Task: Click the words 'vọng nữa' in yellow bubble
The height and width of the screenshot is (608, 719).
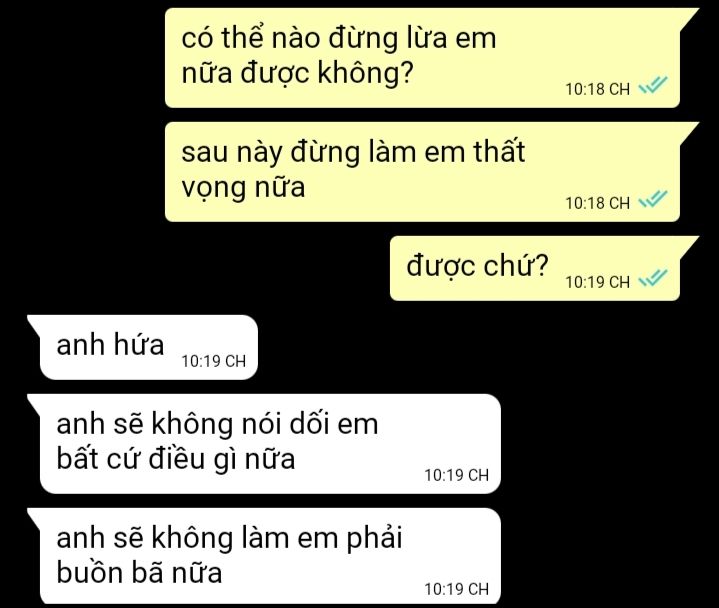Action: [x=243, y=188]
